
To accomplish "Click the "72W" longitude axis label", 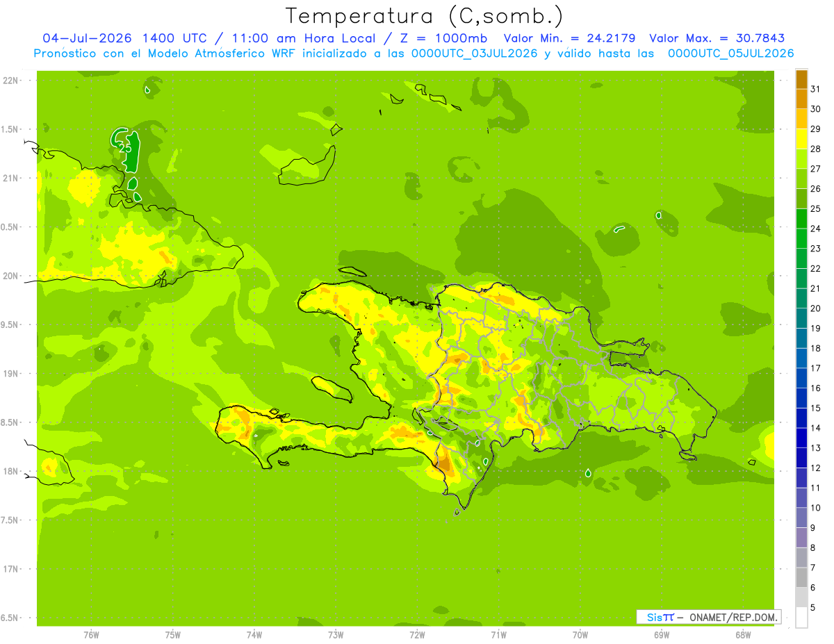I will (x=417, y=635).
